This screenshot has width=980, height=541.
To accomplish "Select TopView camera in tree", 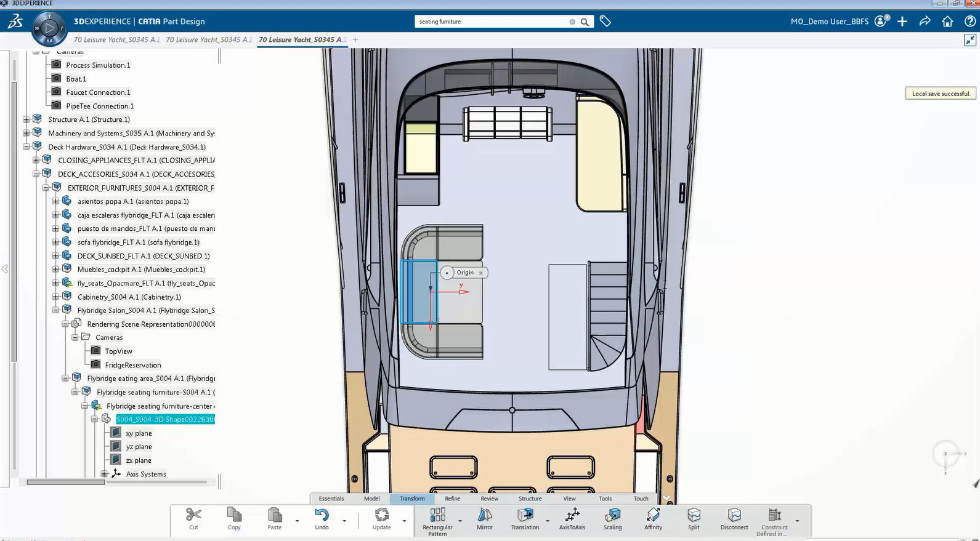I will click(x=118, y=351).
